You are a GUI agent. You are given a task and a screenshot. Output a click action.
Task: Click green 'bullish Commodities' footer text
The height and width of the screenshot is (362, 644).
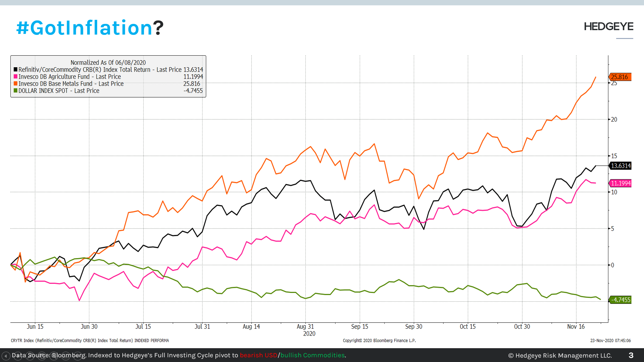coord(313,355)
